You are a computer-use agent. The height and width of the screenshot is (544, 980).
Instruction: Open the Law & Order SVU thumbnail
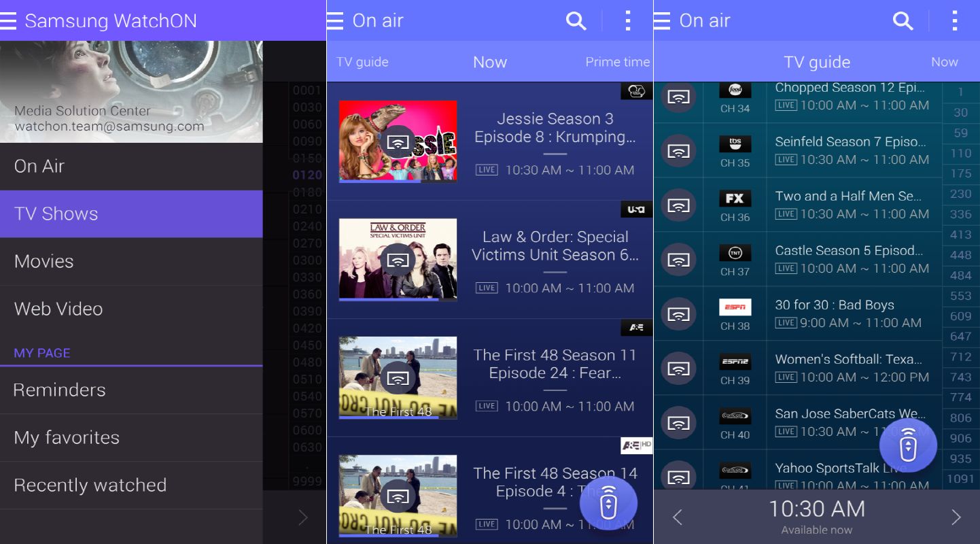398,260
